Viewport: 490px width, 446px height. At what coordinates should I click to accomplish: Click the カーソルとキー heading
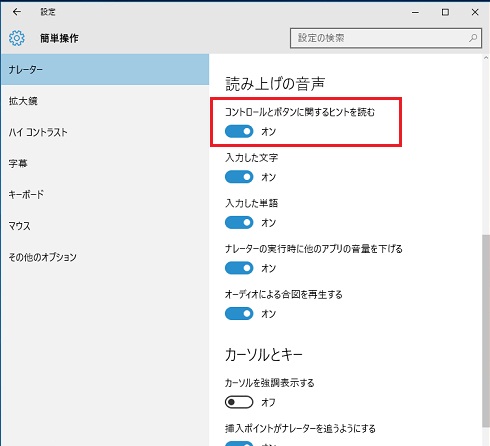(x=264, y=355)
